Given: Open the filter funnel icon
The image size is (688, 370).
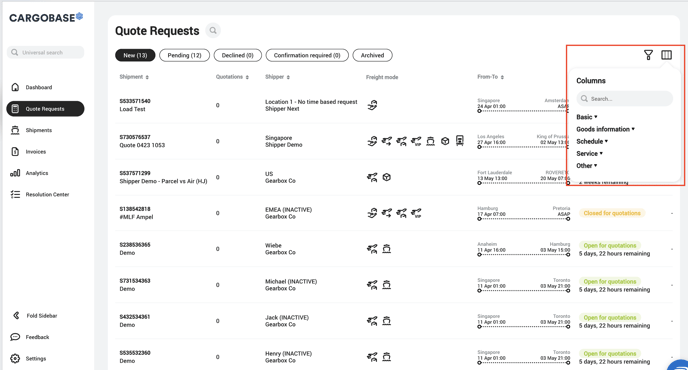Looking at the screenshot, I should pyautogui.click(x=648, y=55).
